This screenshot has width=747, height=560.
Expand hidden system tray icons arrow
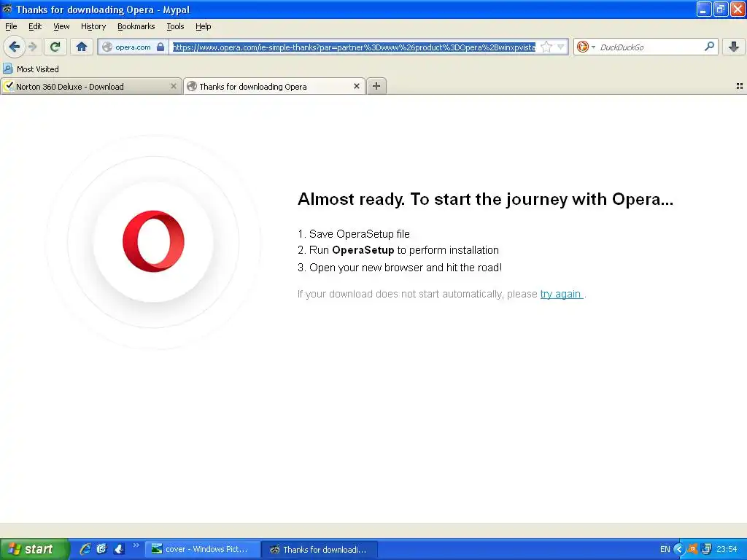coord(679,550)
